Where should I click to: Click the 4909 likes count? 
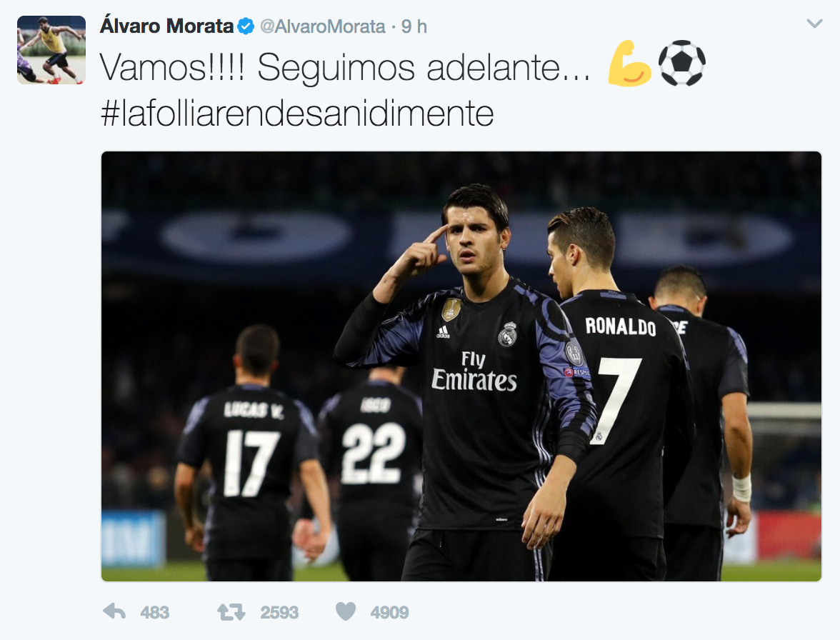point(389,612)
